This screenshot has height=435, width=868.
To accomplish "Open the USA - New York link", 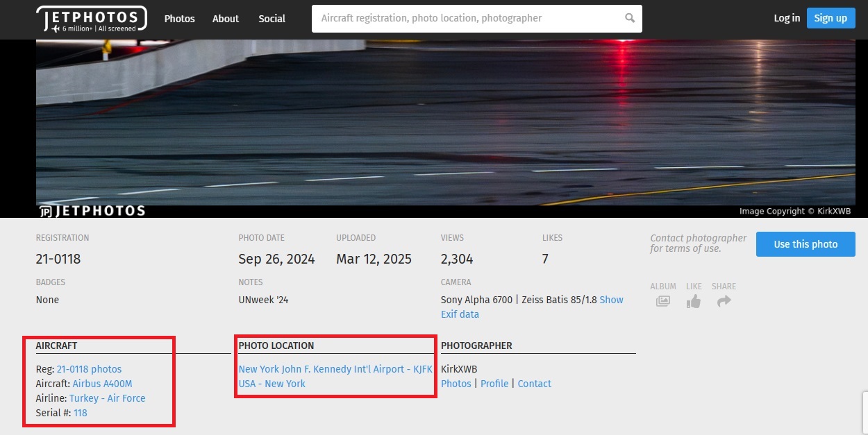I will point(272,384).
